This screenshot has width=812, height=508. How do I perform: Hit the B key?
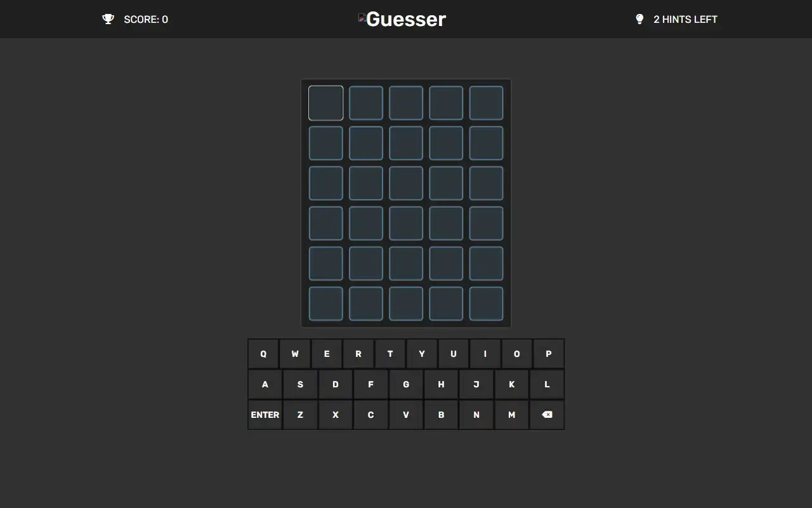(x=441, y=415)
